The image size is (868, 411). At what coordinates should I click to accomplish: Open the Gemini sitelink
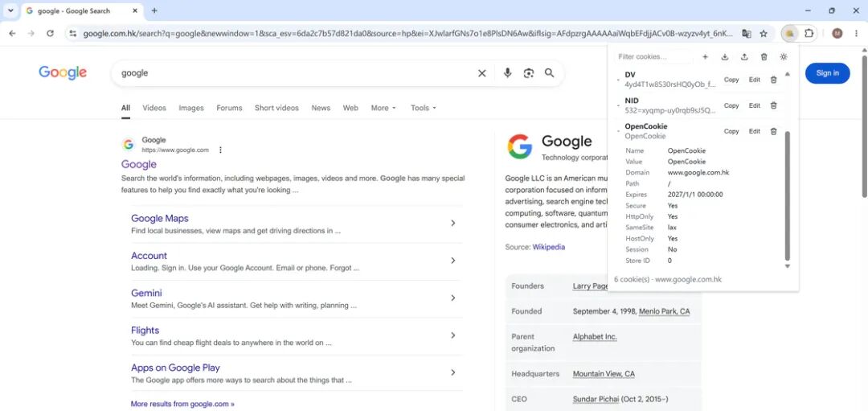point(147,293)
